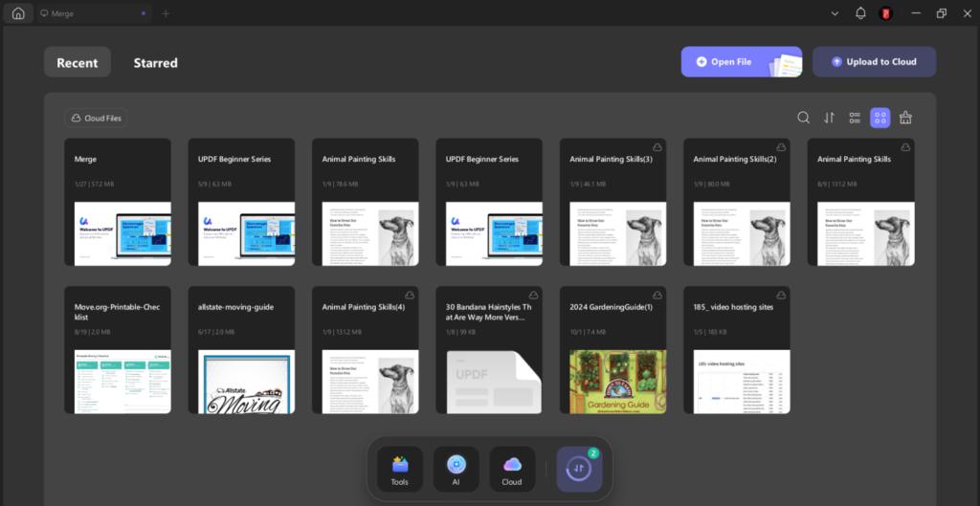Open the transfer tasks icon with badge
This screenshot has height=506, width=980.
tap(579, 469)
